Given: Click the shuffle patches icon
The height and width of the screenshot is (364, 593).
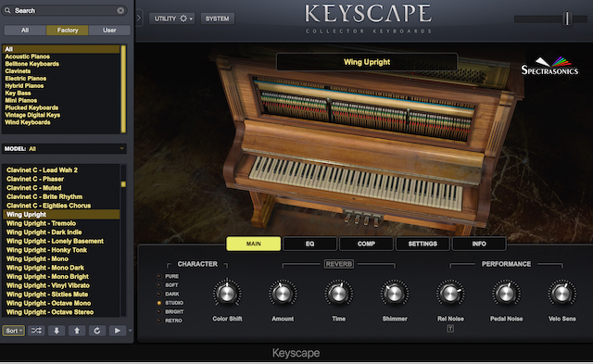Looking at the screenshot, I should (36, 331).
